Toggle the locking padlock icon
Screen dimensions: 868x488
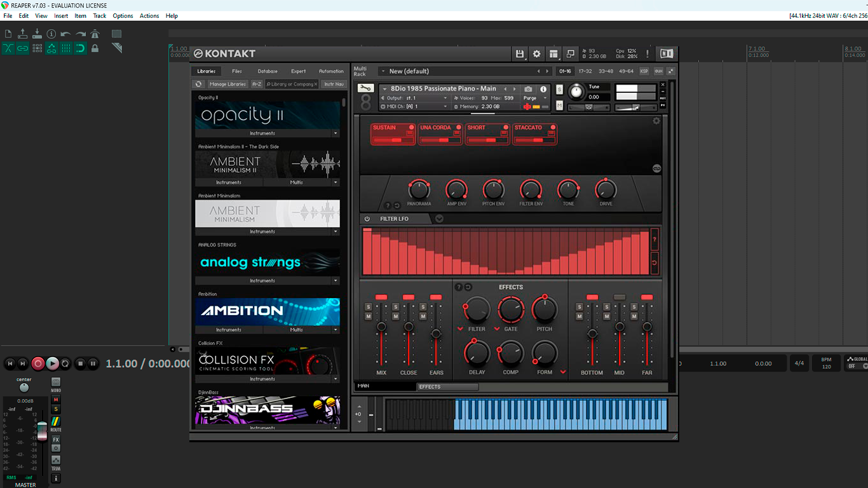(x=95, y=48)
